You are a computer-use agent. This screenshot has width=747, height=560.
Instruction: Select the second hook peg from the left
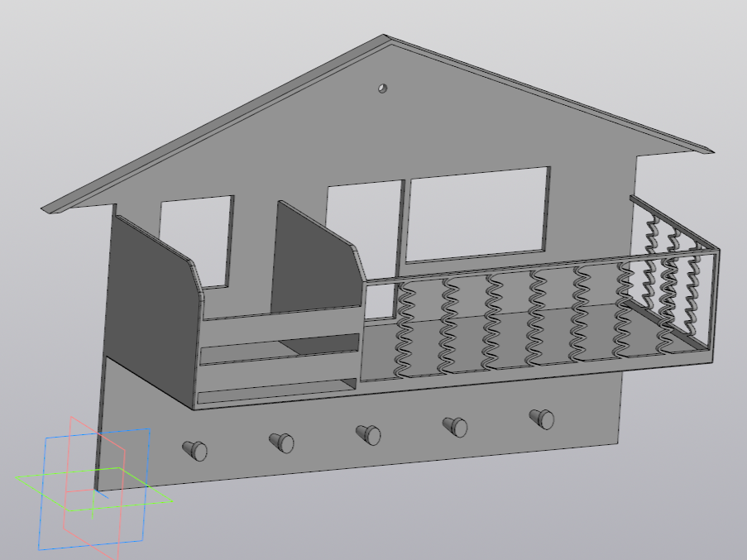tap(282, 443)
